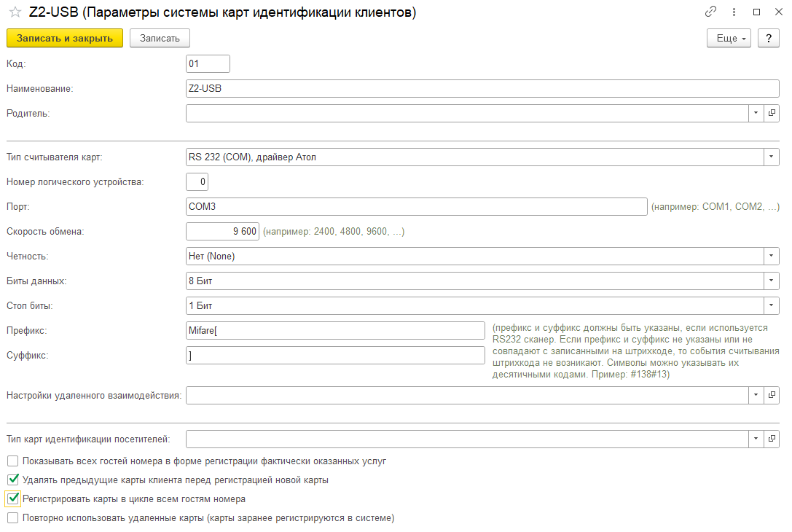Click Записать и закрыть button
The width and height of the screenshot is (792, 532).
pyautogui.click(x=65, y=39)
